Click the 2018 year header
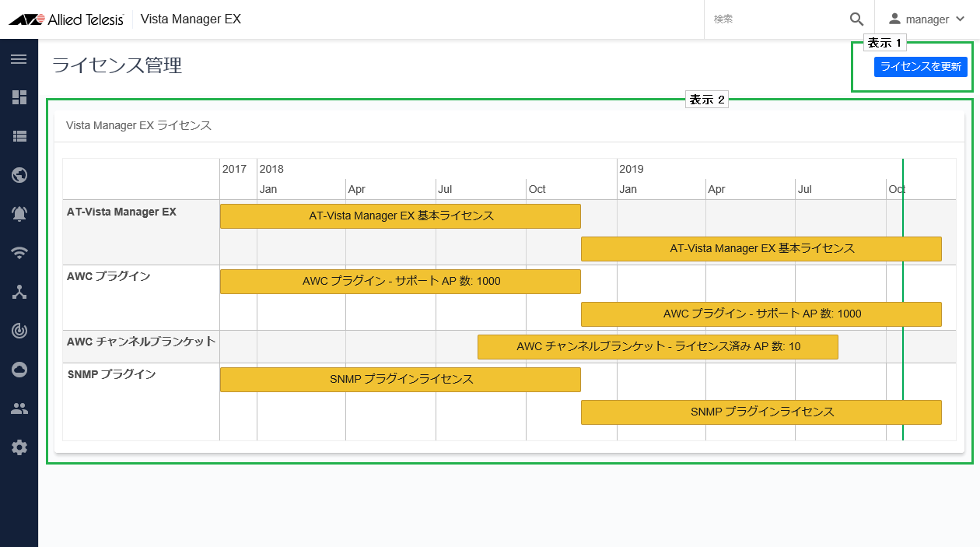This screenshot has width=980, height=547. pyautogui.click(x=271, y=169)
